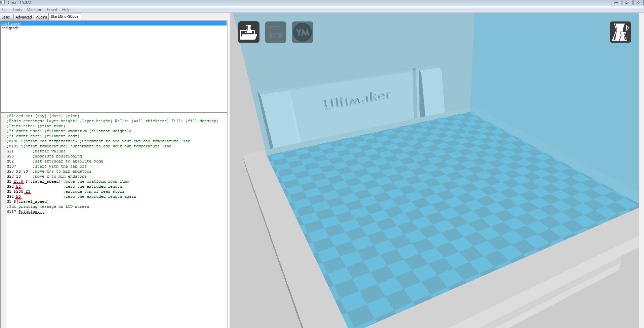Click the Load model icon
The height and width of the screenshot is (328, 644).
pos(249,32)
